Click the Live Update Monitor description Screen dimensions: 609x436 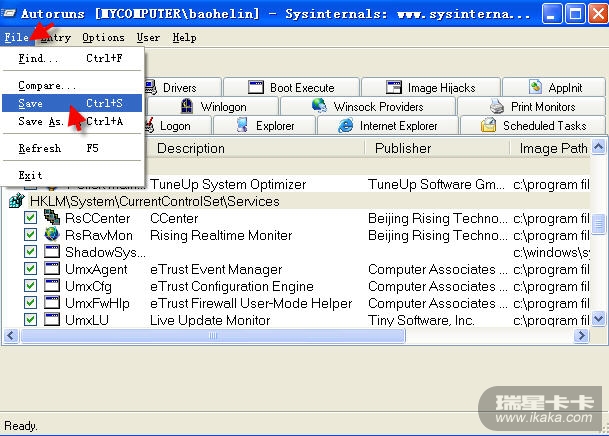point(210,320)
